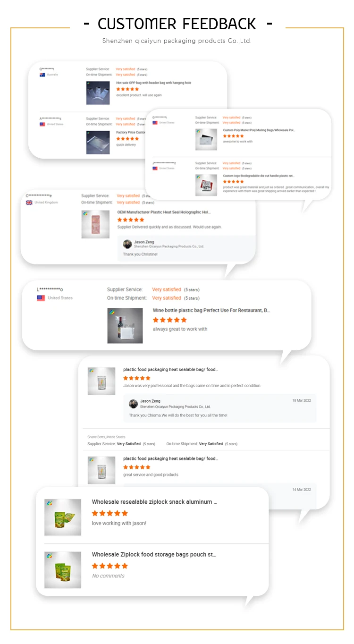Click the Shane Betts, United States reviewer name
This screenshot has height=644, width=354.
106,437
